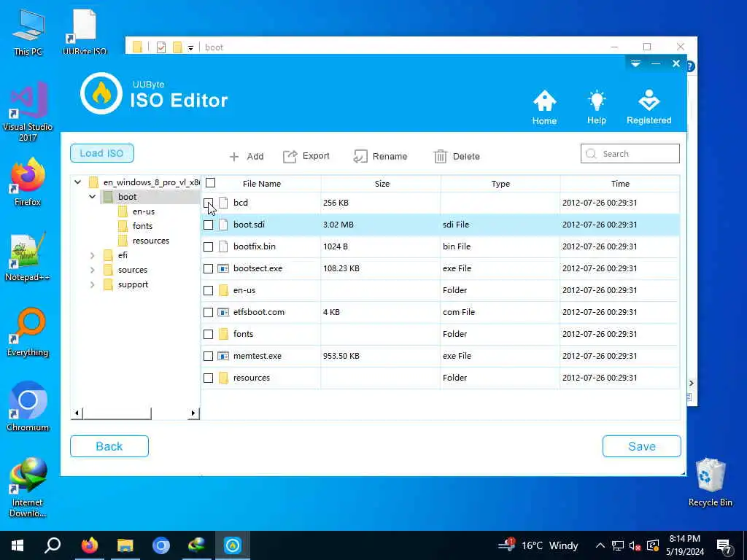Check the bootfix.bin checkbox

208,246
